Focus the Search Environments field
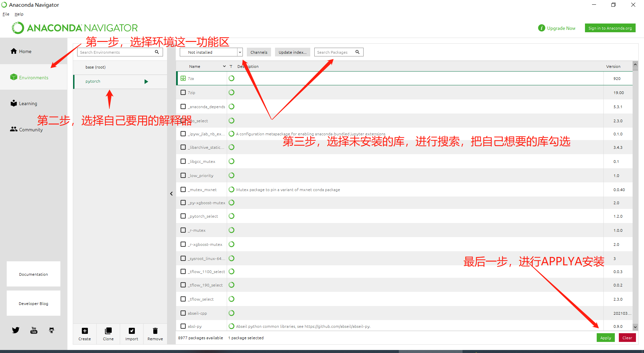Image resolution: width=644 pixels, height=353 pixels. pyautogui.click(x=120, y=52)
